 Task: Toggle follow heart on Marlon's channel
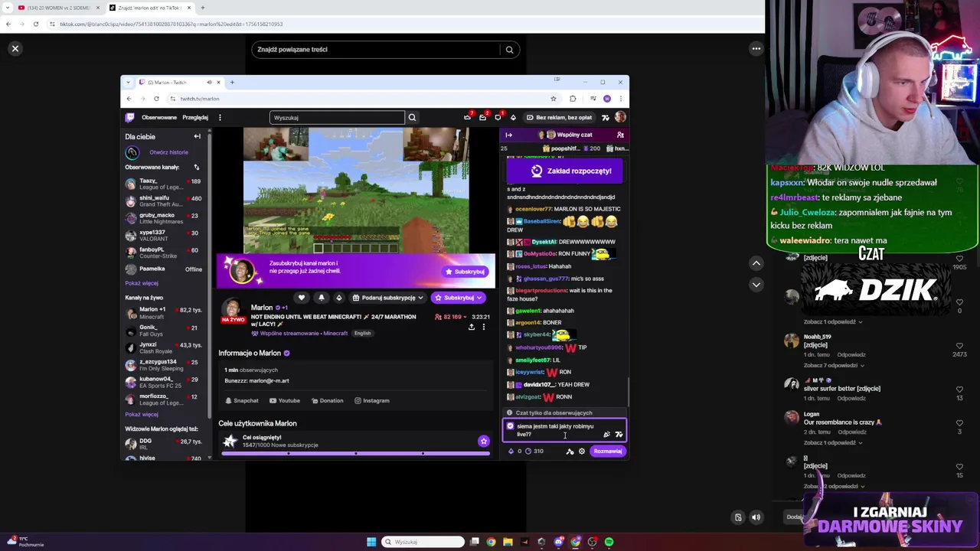tap(302, 298)
